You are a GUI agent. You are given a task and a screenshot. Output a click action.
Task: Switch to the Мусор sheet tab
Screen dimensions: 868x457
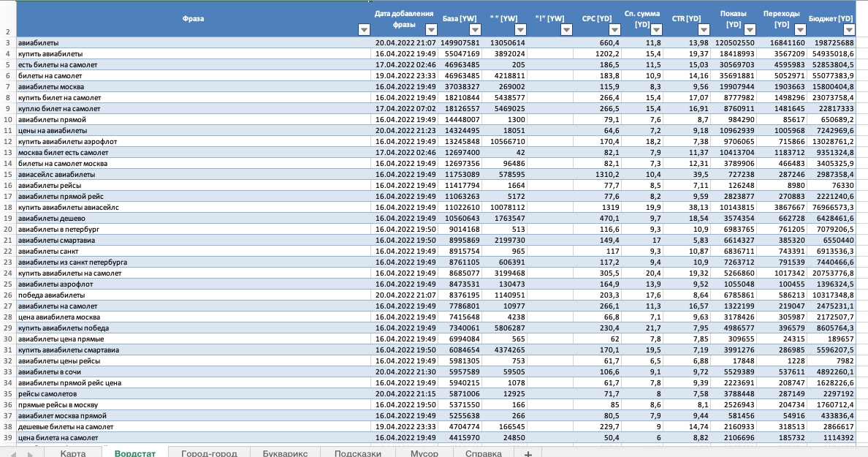(424, 453)
